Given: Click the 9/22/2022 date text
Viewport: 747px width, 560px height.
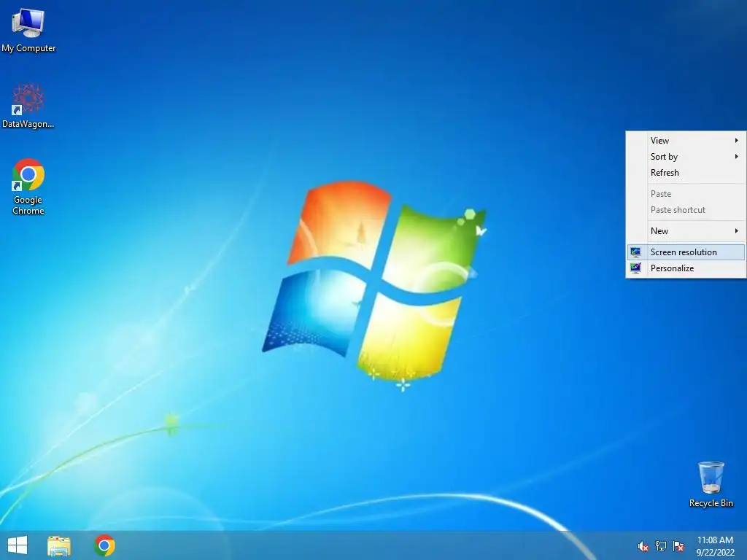Looking at the screenshot, I should [715, 553].
